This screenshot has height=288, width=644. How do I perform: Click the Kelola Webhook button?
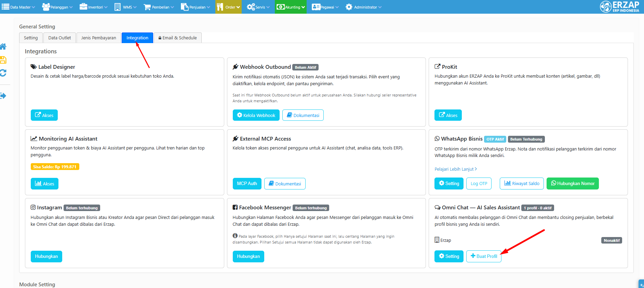tap(256, 115)
